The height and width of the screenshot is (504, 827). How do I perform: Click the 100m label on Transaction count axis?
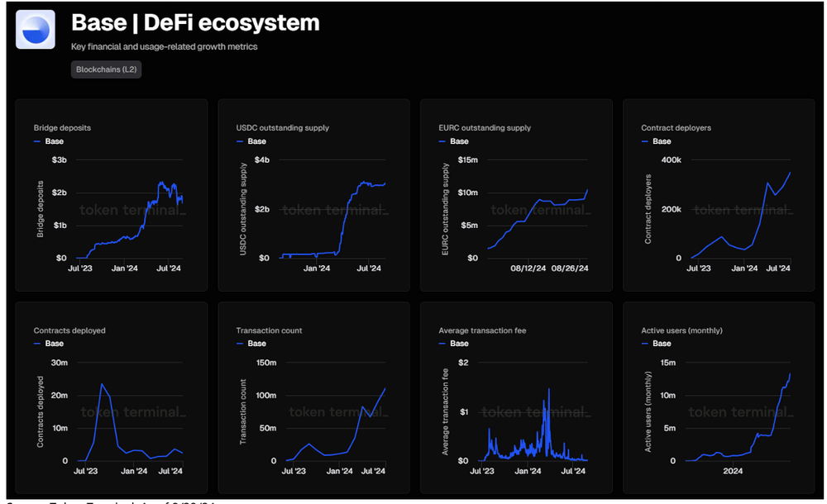click(265, 396)
